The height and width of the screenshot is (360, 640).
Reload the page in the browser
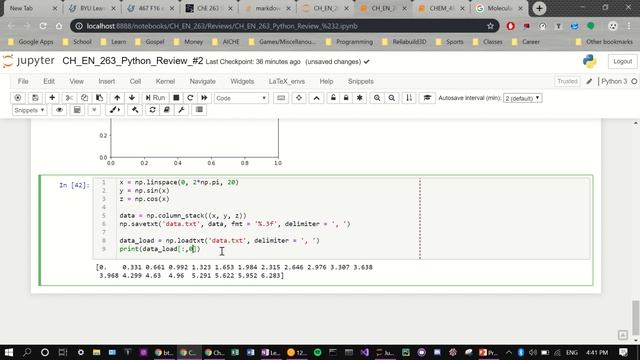coord(43,26)
